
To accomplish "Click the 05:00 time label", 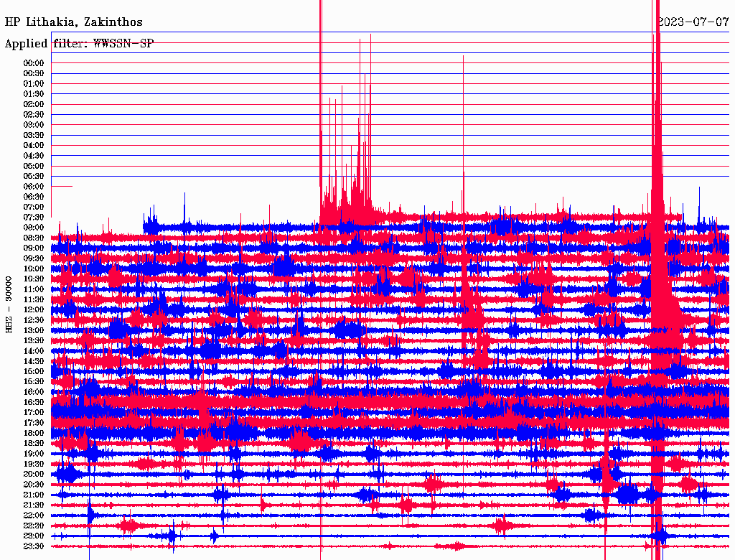I will point(34,167).
